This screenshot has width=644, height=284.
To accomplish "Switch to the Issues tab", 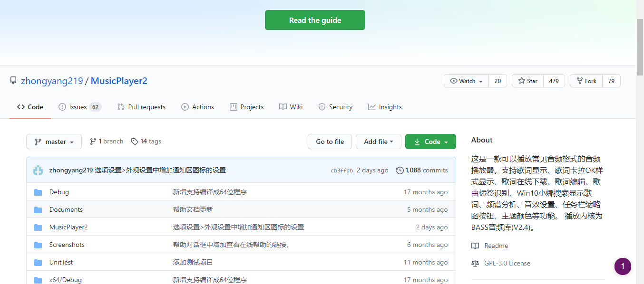I will click(x=80, y=107).
